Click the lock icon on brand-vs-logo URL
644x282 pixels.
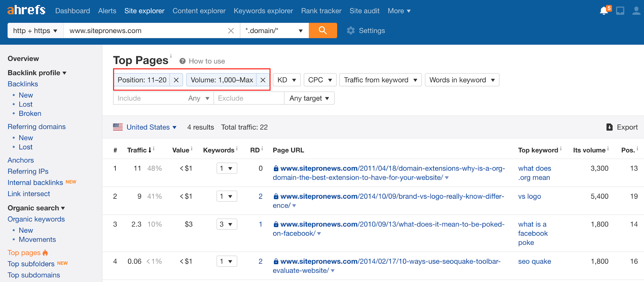276,196
